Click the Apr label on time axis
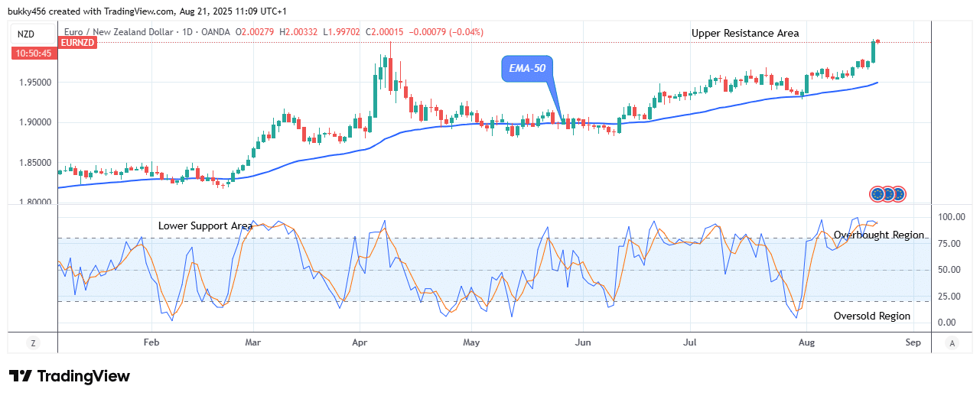 361,343
